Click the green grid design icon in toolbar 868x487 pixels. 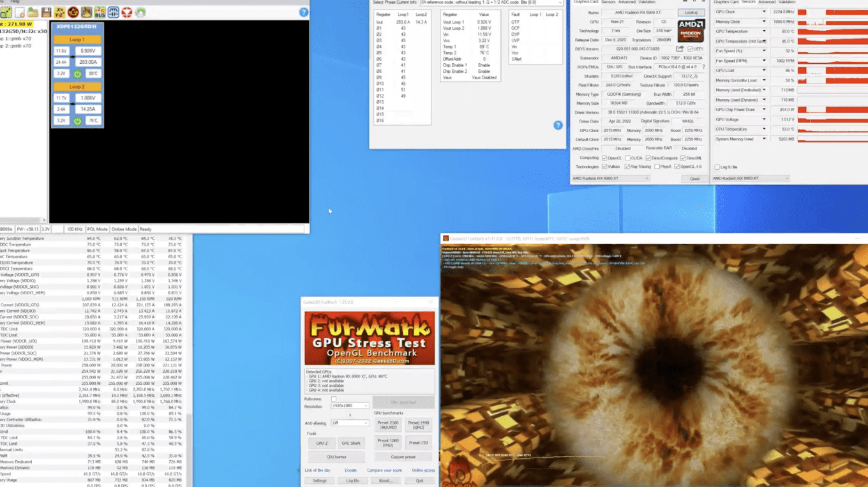coord(6,13)
